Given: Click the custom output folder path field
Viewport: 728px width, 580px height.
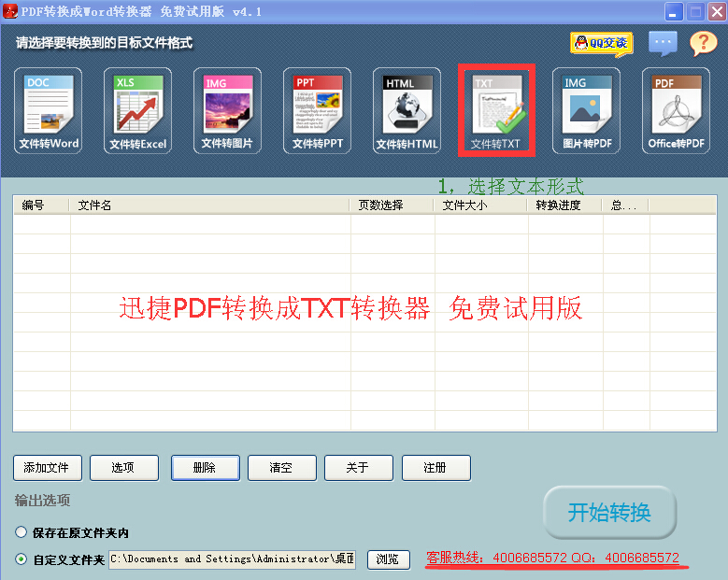Looking at the screenshot, I should 232,559.
